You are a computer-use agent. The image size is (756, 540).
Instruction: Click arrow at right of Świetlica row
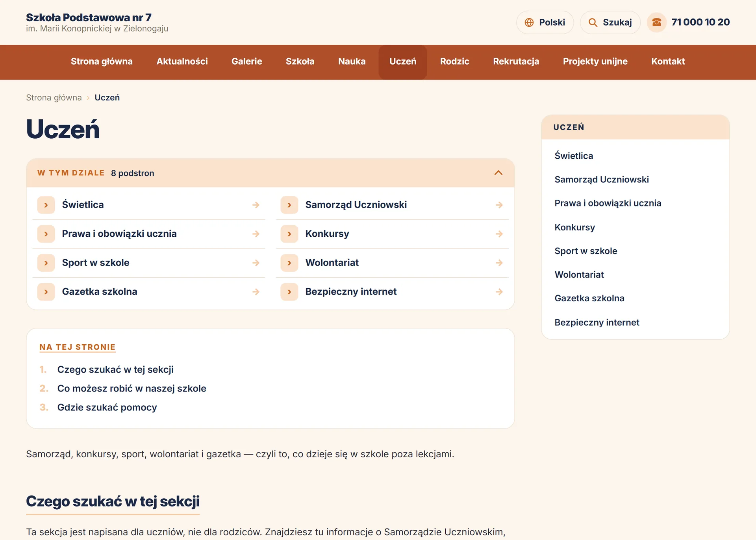(x=256, y=205)
